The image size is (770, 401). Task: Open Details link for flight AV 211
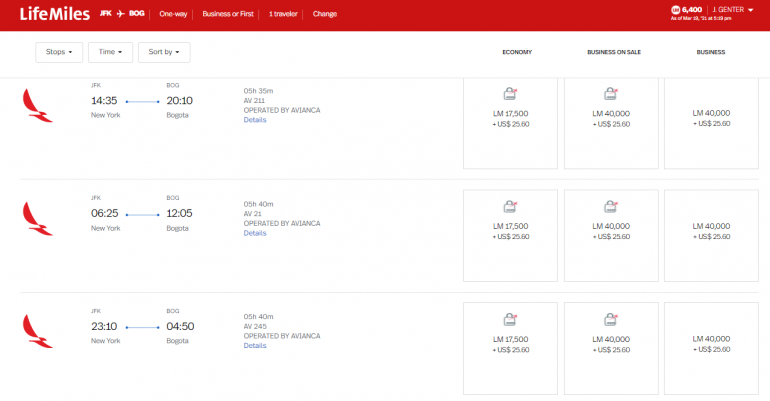255,120
